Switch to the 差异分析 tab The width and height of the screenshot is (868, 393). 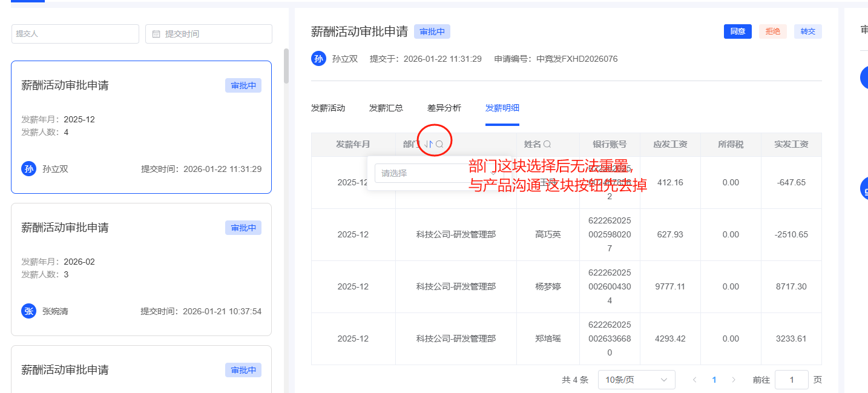pos(444,108)
